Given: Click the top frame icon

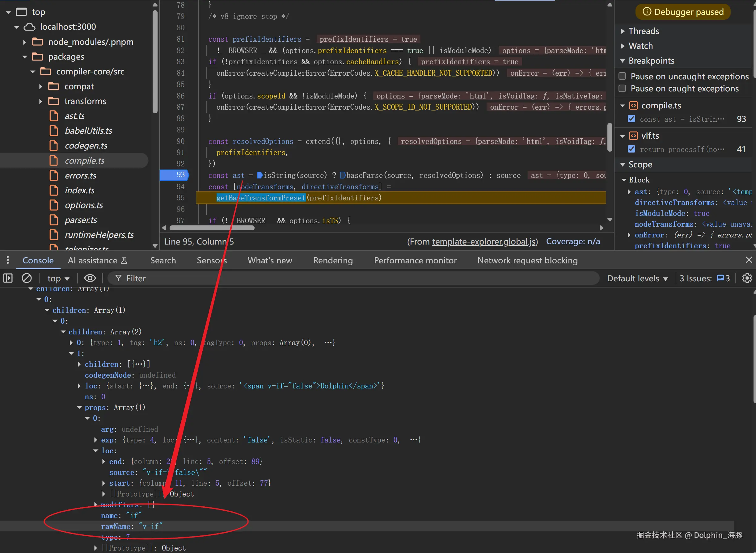Looking at the screenshot, I should tap(21, 12).
